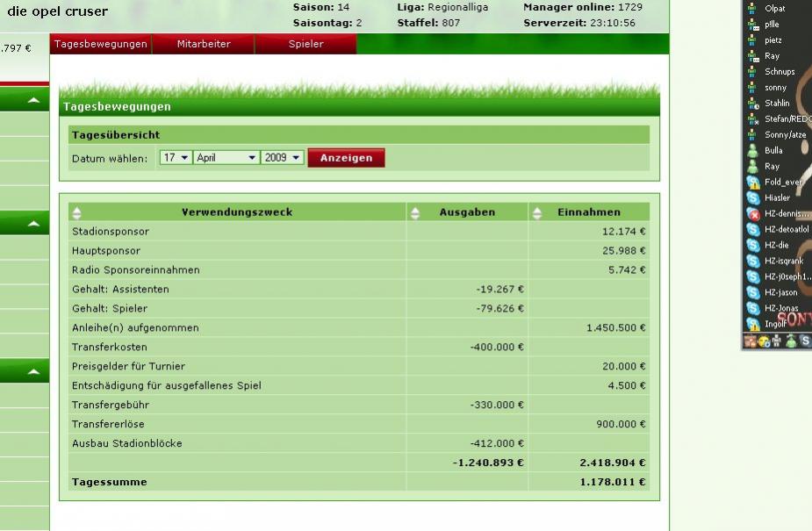
Task: Select the HZ-dennis contact's red status icon
Action: coord(752,214)
